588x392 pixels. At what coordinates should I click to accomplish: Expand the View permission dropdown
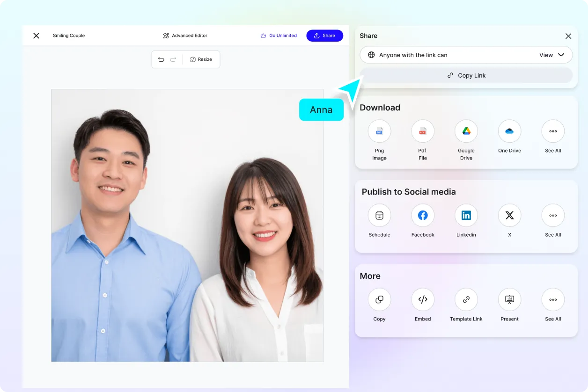(x=552, y=55)
